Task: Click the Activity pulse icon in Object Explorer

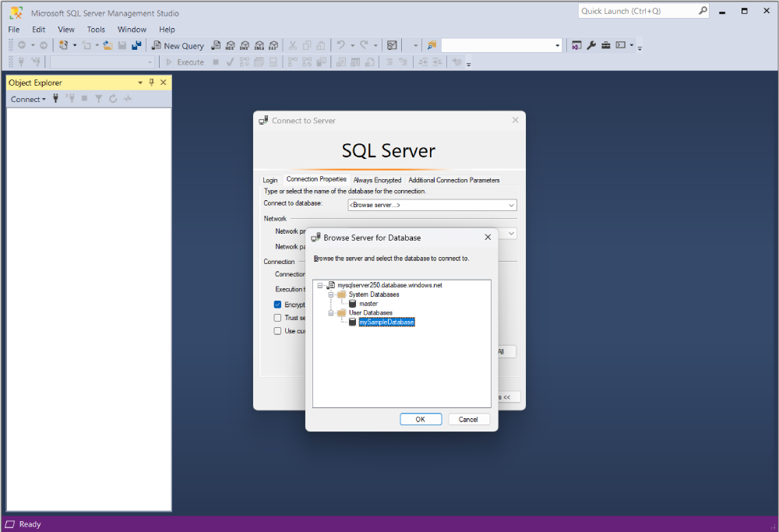Action: (128, 98)
